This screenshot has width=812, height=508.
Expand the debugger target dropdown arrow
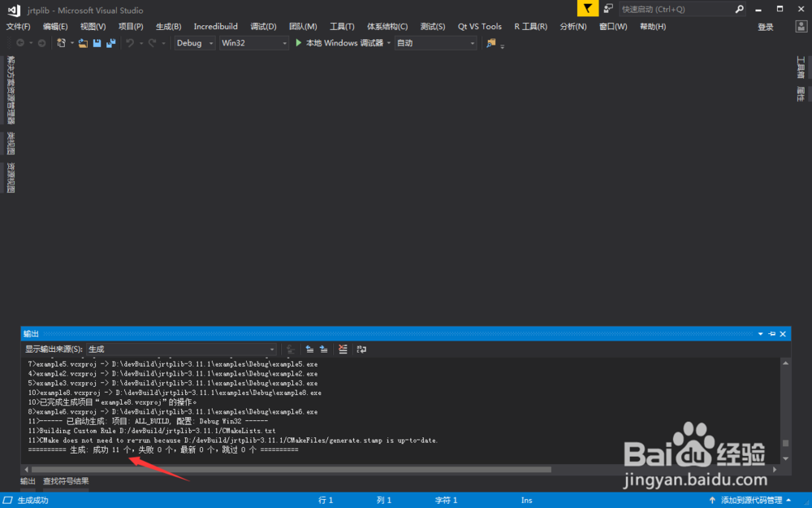pyautogui.click(x=389, y=43)
